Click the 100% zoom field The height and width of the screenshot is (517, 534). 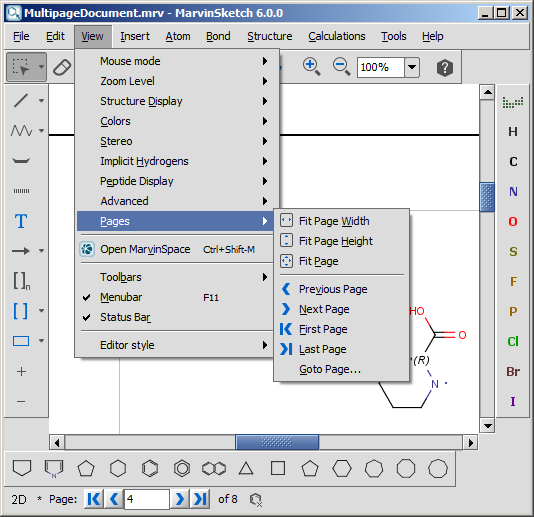380,67
